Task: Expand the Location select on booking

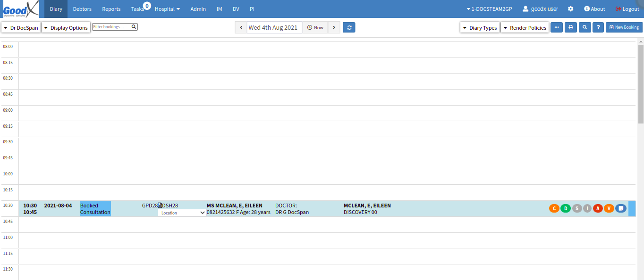Action: (182, 213)
